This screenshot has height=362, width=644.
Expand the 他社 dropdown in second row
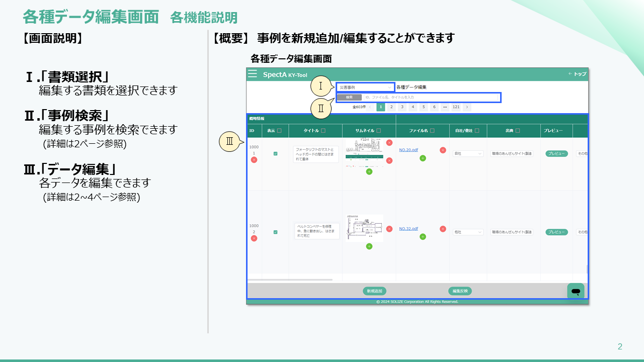pyautogui.click(x=468, y=232)
